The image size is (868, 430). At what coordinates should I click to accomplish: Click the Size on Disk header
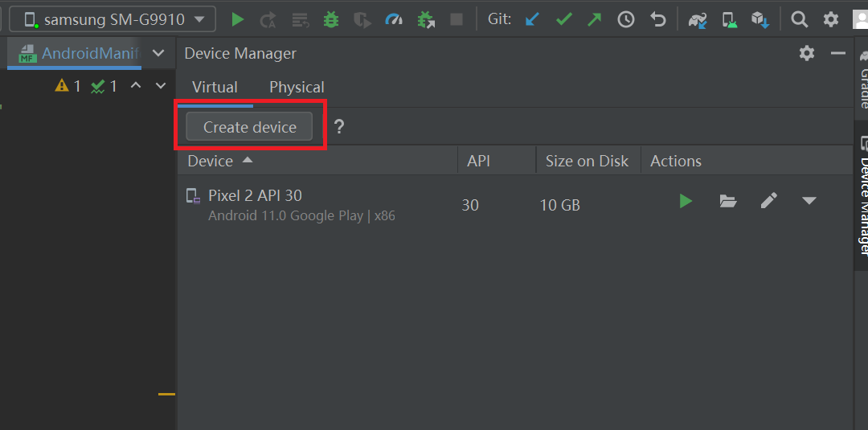click(587, 161)
